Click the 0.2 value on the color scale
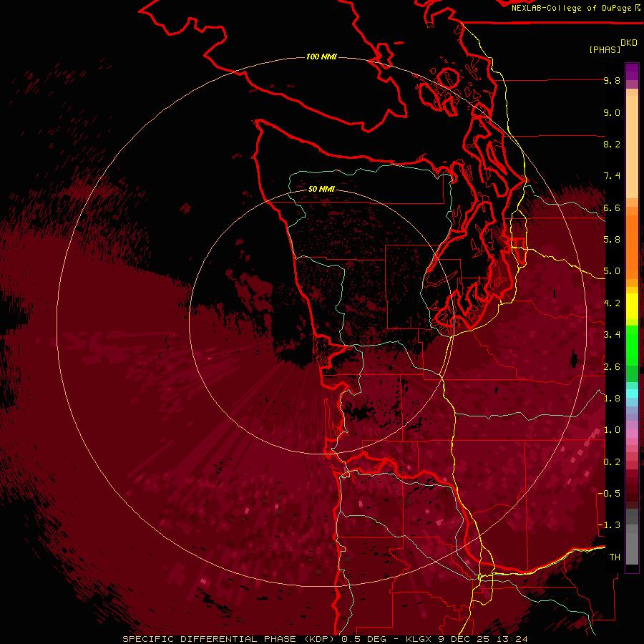 (612, 462)
